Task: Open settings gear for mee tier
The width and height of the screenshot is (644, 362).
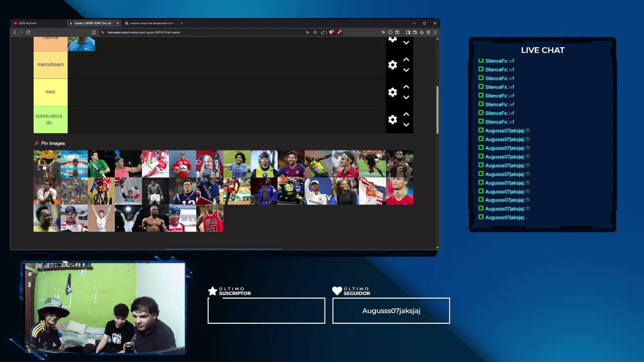Action: tap(392, 92)
